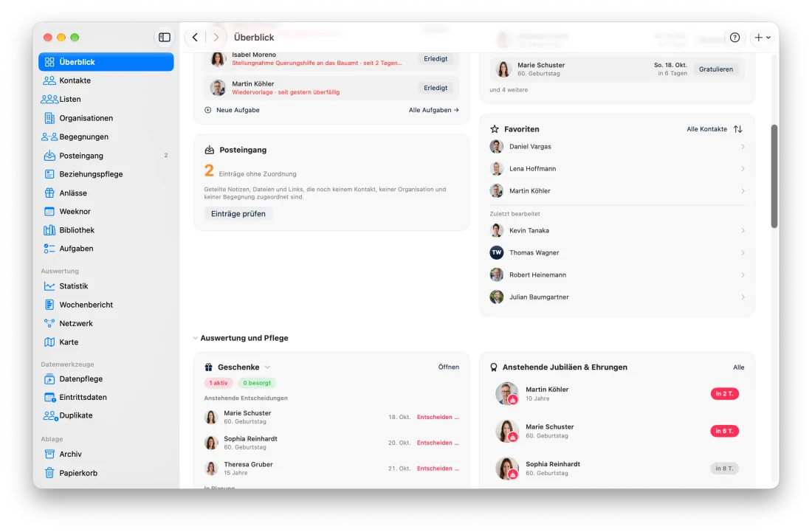Click the Statistik chart icon

(x=49, y=286)
